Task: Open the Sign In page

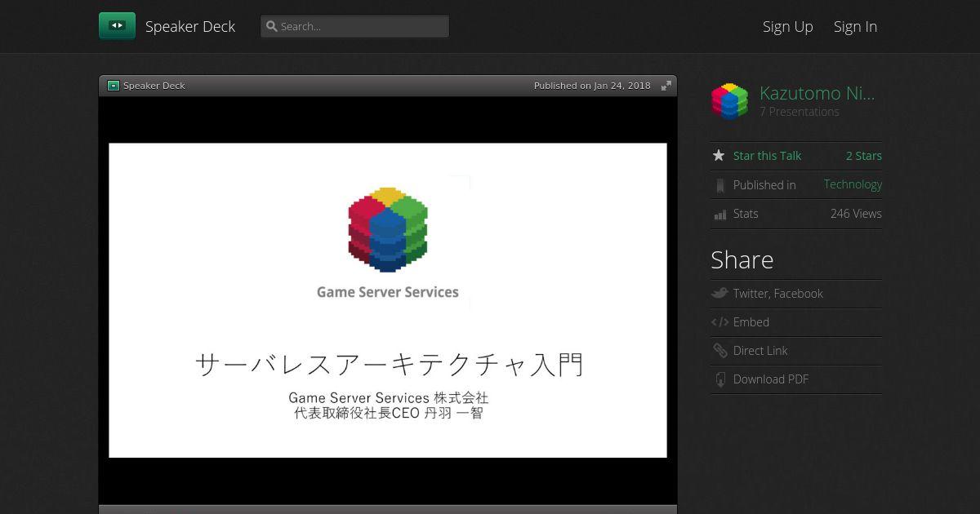Action: [x=855, y=26]
